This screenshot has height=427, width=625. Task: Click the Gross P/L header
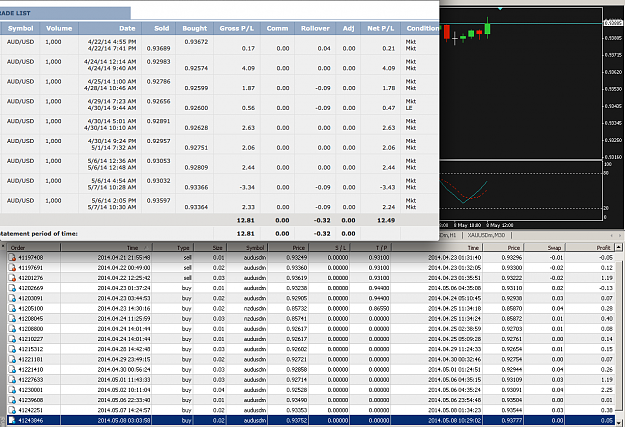click(x=237, y=28)
